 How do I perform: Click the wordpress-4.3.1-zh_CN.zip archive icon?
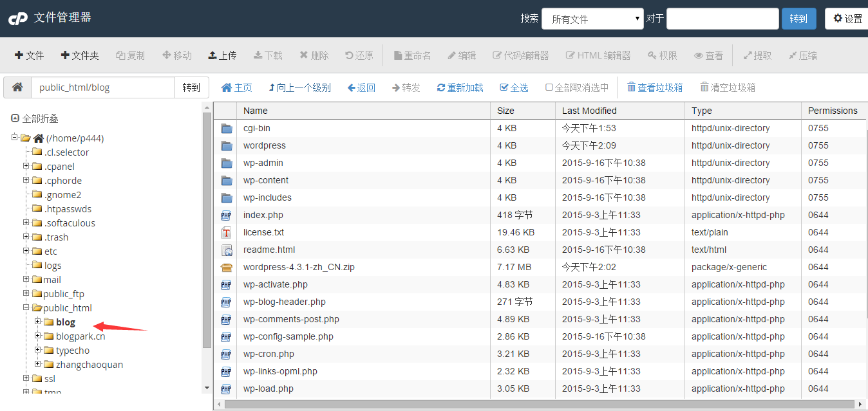point(227,267)
